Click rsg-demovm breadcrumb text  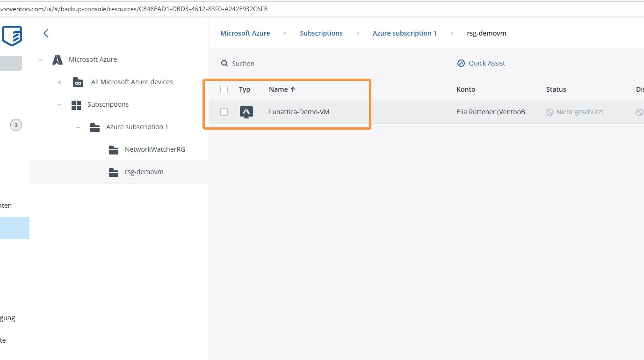point(486,33)
